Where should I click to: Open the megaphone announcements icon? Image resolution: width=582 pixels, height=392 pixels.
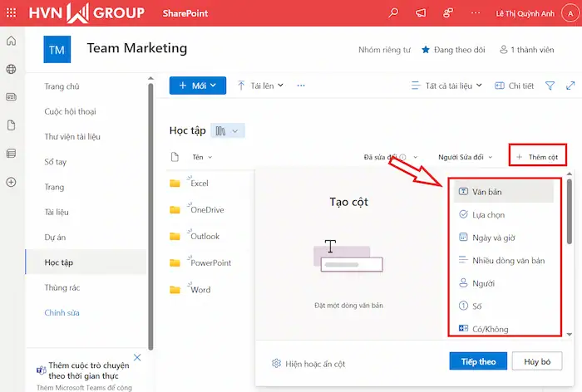pyautogui.click(x=421, y=13)
